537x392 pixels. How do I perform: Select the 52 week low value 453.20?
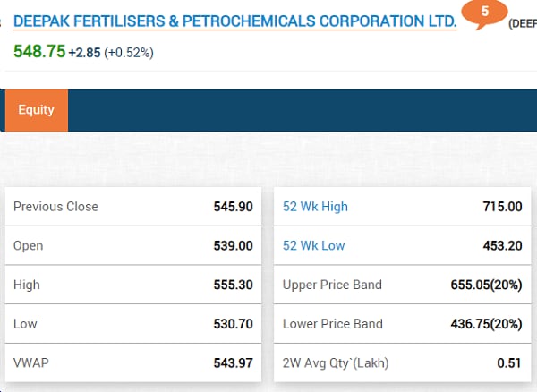pyautogui.click(x=502, y=246)
